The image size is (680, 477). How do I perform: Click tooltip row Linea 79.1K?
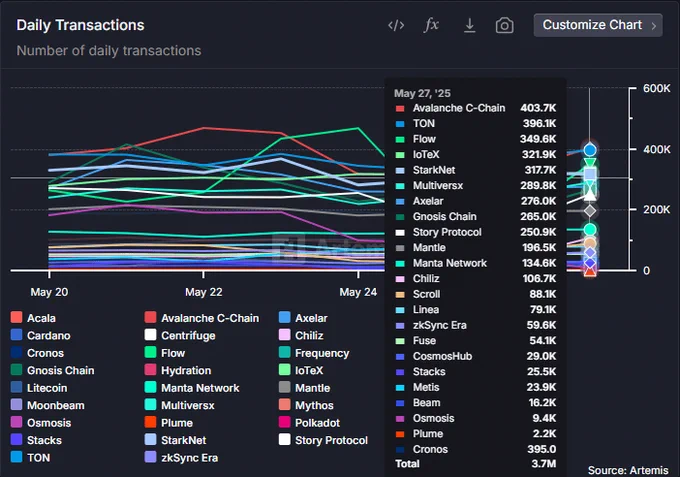pyautogui.click(x=476, y=310)
